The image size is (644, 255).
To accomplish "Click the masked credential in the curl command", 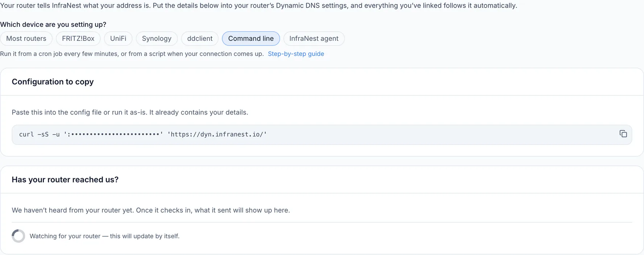I will point(115,134).
